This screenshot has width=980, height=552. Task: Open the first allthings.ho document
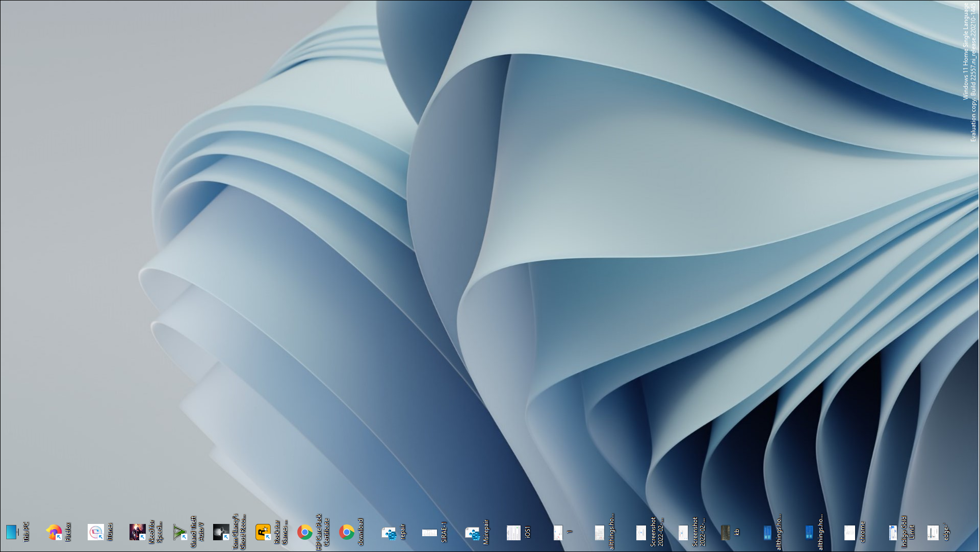click(x=599, y=533)
